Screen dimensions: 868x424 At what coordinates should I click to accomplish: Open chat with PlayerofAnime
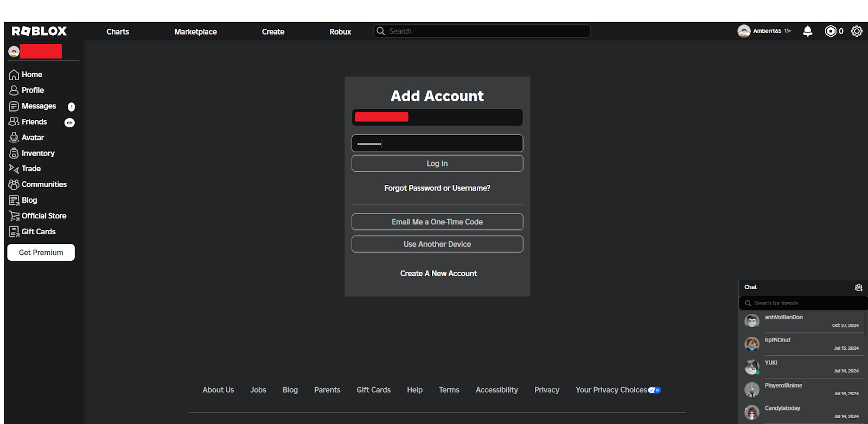(x=803, y=390)
